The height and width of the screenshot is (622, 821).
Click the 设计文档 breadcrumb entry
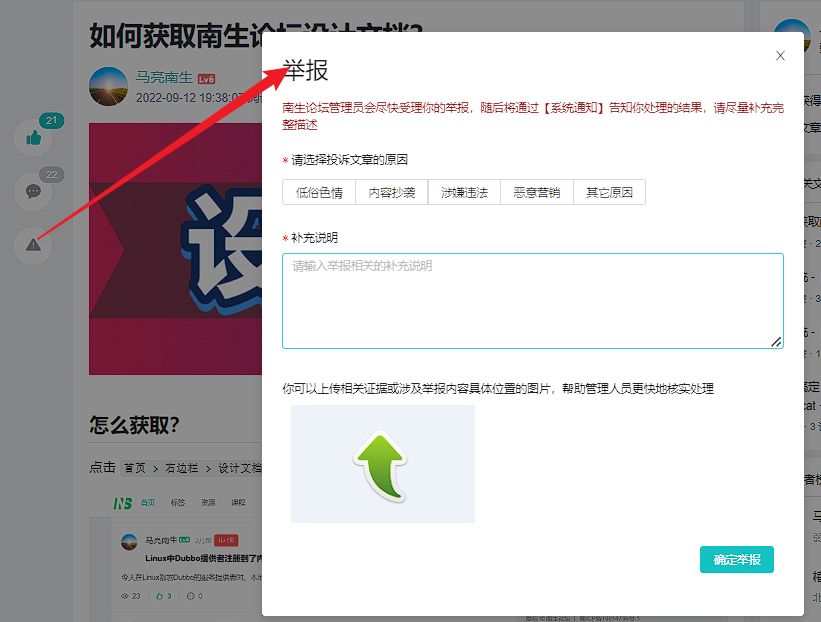tap(236, 466)
